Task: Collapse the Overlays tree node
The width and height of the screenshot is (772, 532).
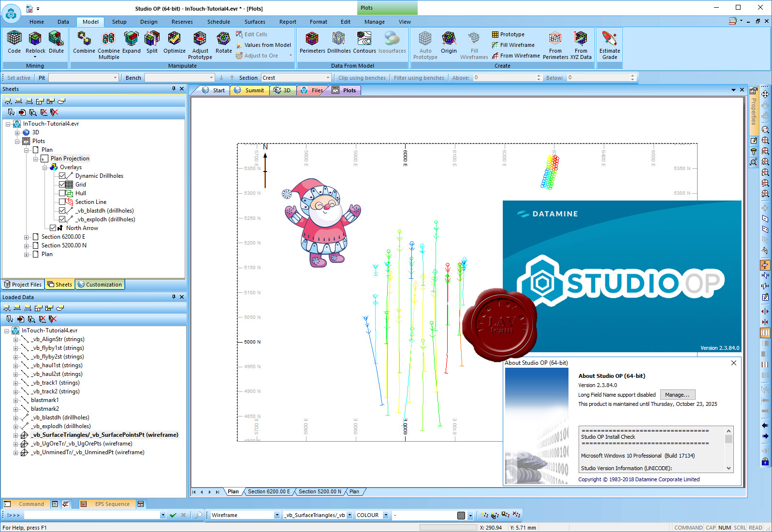Action: coord(45,167)
